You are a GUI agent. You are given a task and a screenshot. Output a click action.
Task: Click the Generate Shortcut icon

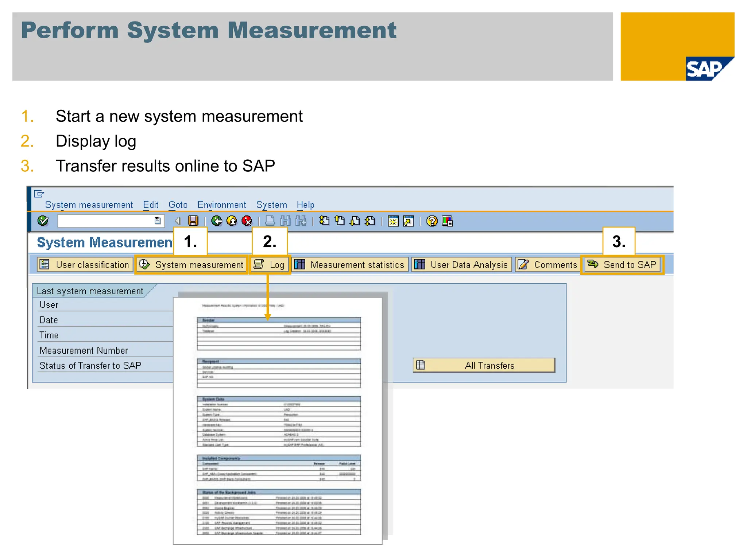(409, 221)
